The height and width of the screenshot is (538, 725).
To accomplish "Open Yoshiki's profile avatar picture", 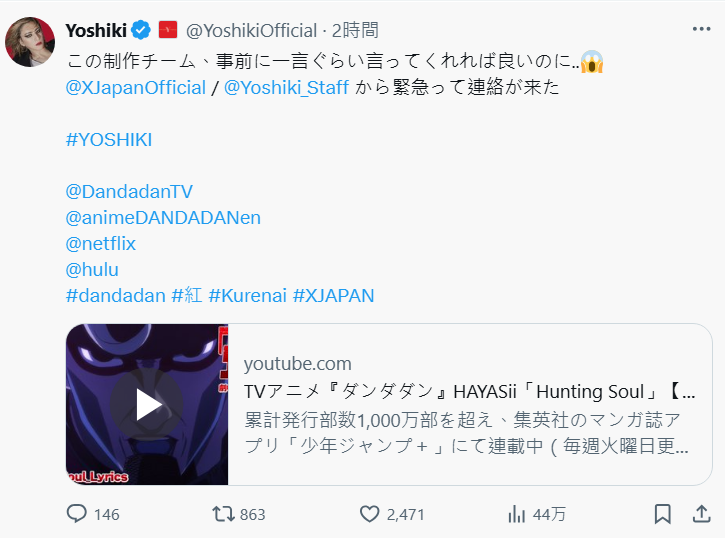I will [x=30, y=42].
